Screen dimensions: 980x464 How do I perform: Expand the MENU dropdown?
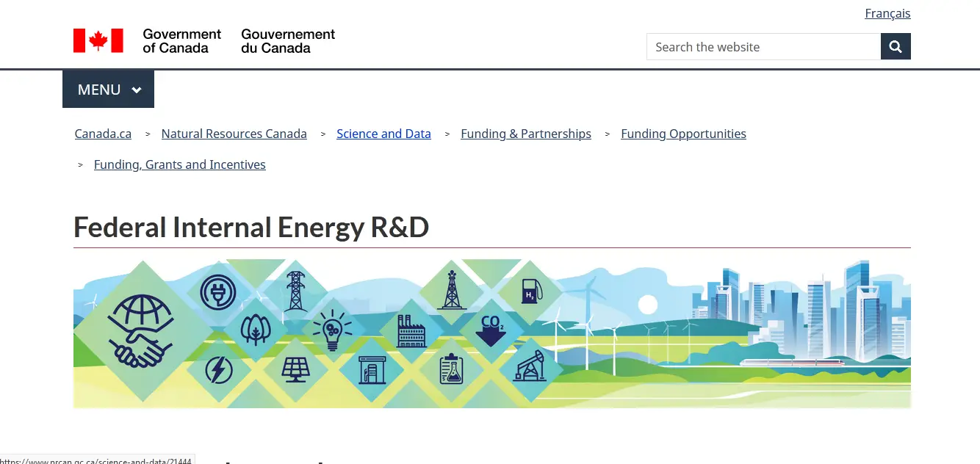click(109, 90)
